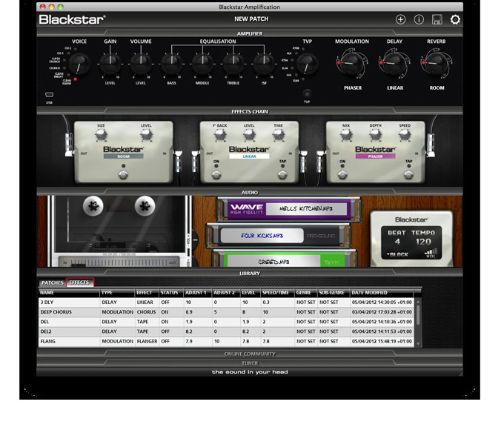The height and width of the screenshot is (436, 504).
Task: Open the Block dropdown on metronome
Action: click(397, 254)
